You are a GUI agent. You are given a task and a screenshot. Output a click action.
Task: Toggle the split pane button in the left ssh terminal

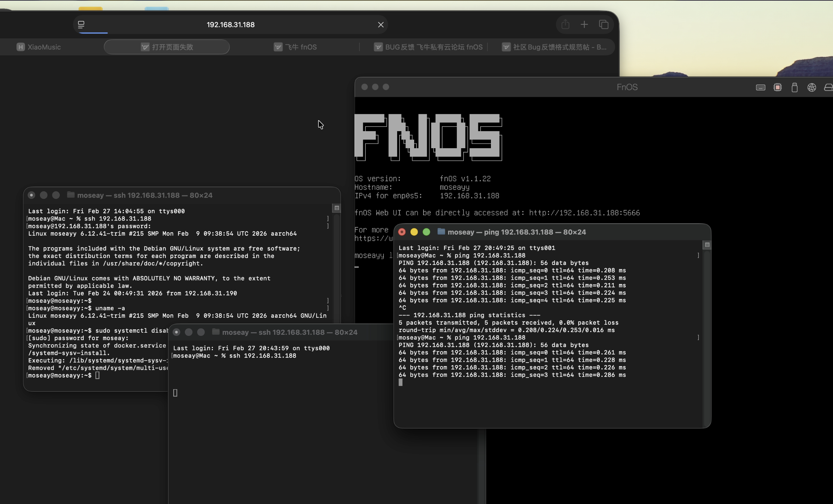coord(337,208)
